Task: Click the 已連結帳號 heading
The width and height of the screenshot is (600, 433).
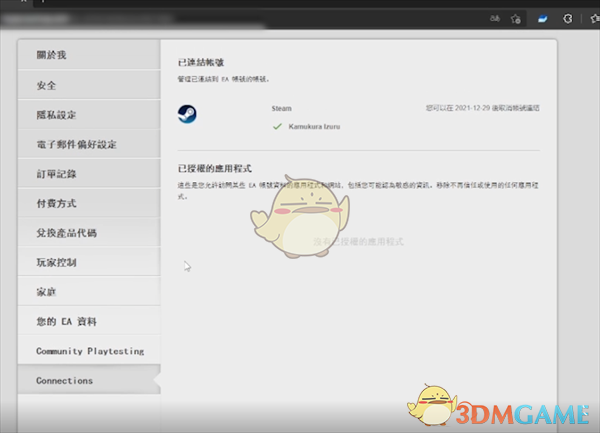Action: (201, 62)
